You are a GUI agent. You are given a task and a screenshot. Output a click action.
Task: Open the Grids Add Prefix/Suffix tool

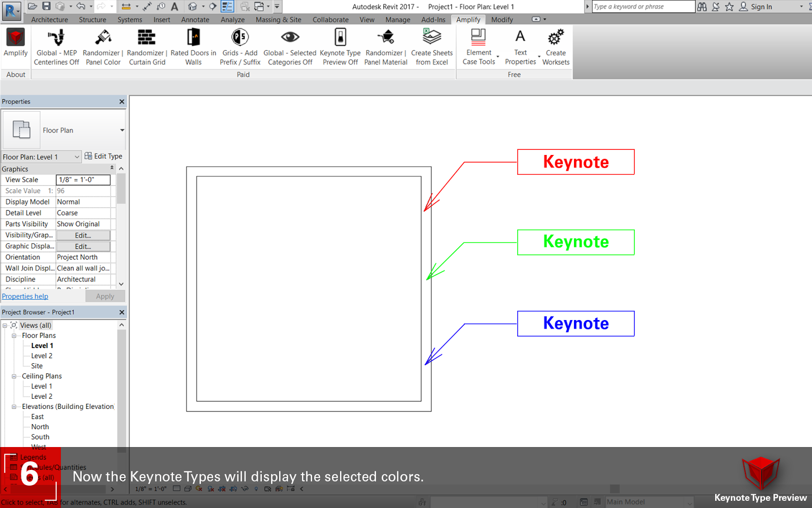(x=240, y=46)
